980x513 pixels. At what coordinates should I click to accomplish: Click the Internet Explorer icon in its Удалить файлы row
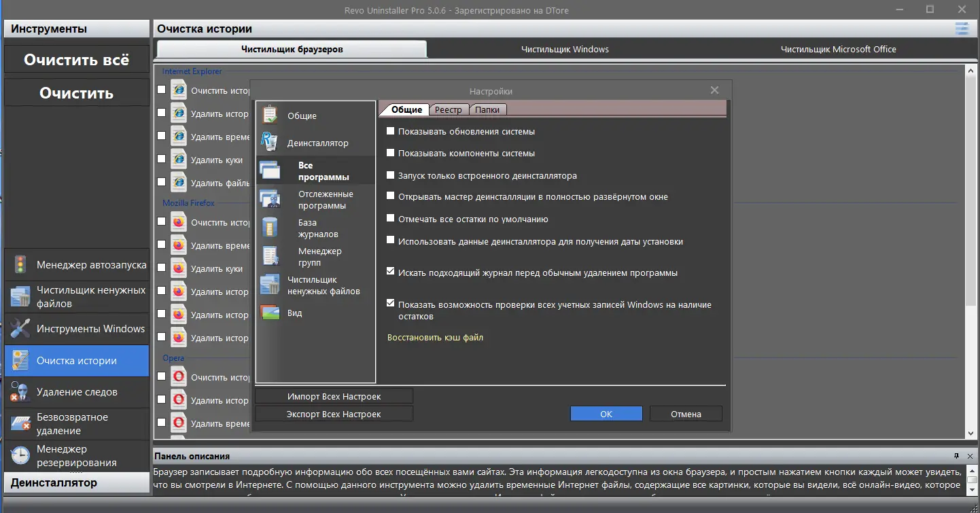click(179, 183)
